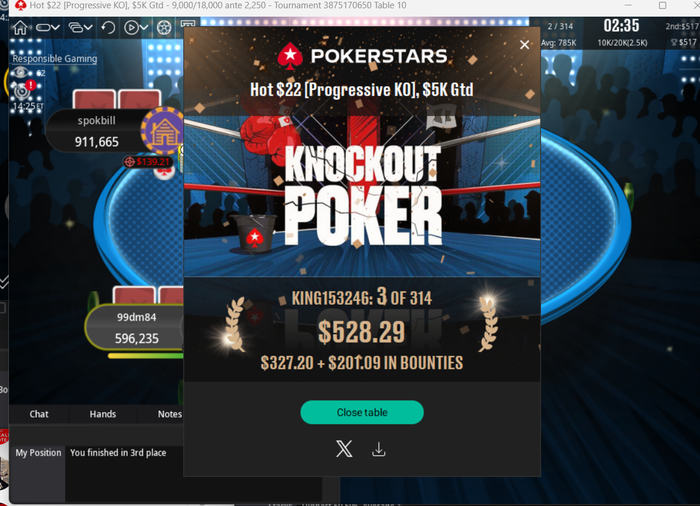Switch to the Chat tab
Viewport: 700px width, 506px height.
39,414
